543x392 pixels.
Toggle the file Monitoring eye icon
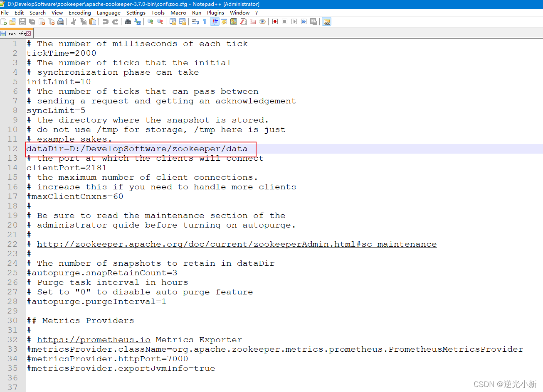(x=262, y=22)
